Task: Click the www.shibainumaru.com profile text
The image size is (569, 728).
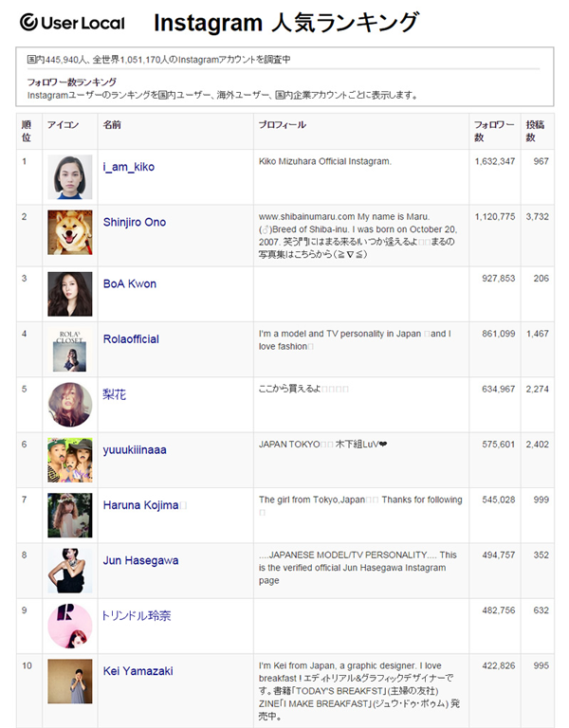Action: click(x=358, y=235)
